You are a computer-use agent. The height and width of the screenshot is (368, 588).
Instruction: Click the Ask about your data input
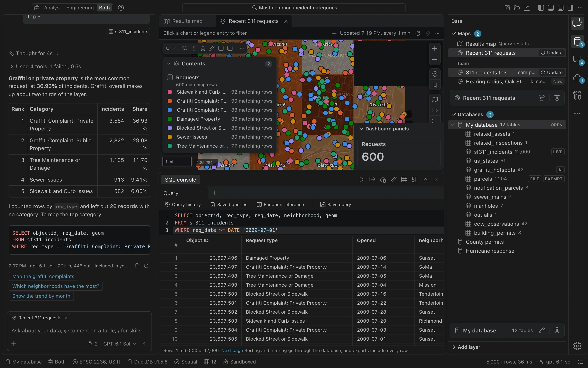(79, 331)
